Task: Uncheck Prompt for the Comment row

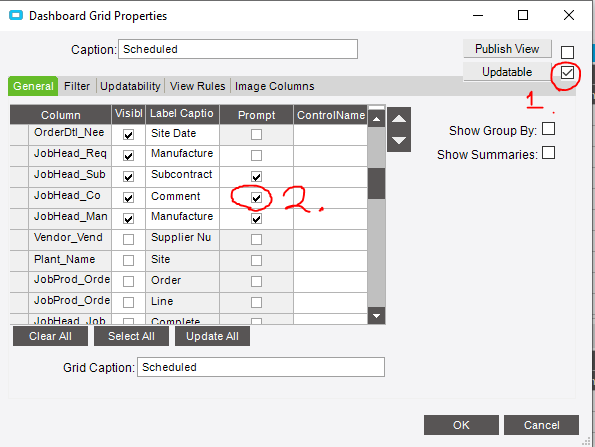Action: 257,198
